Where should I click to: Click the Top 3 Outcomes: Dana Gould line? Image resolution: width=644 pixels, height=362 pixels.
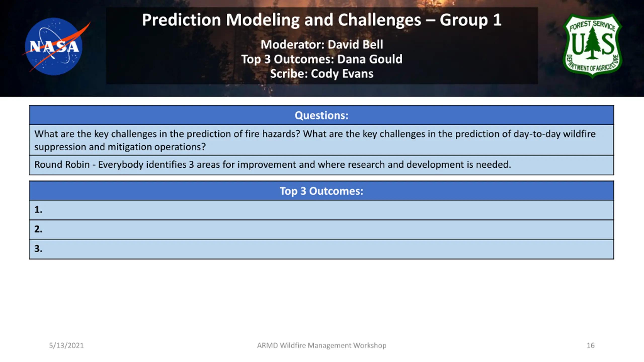click(x=322, y=59)
